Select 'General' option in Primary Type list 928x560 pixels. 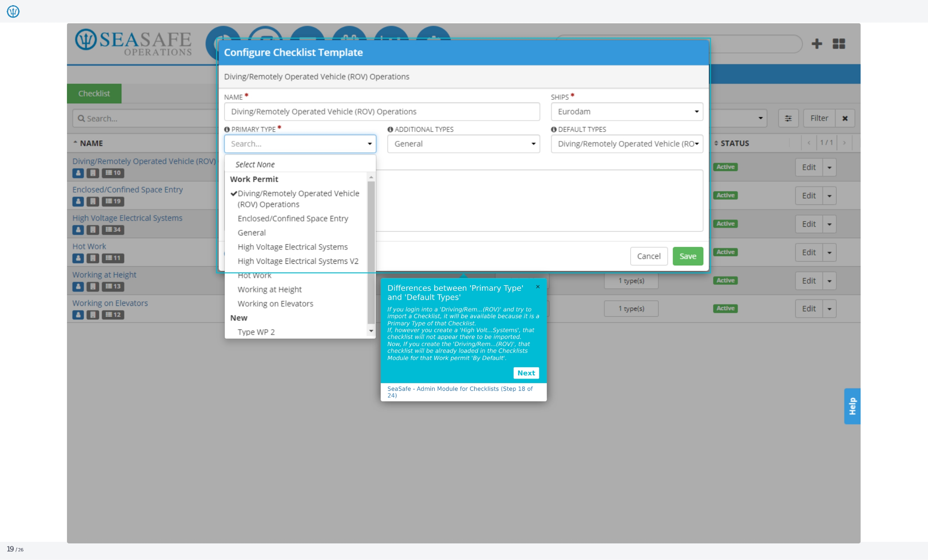tap(252, 233)
